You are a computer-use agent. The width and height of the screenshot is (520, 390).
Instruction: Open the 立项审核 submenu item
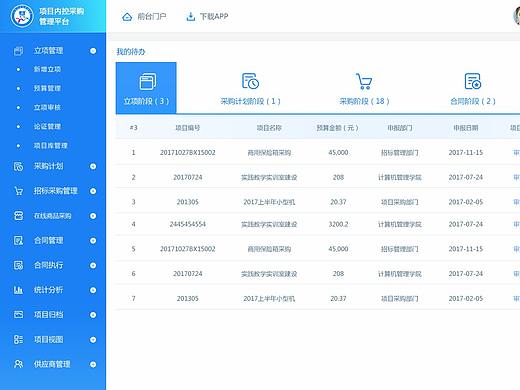(47, 107)
